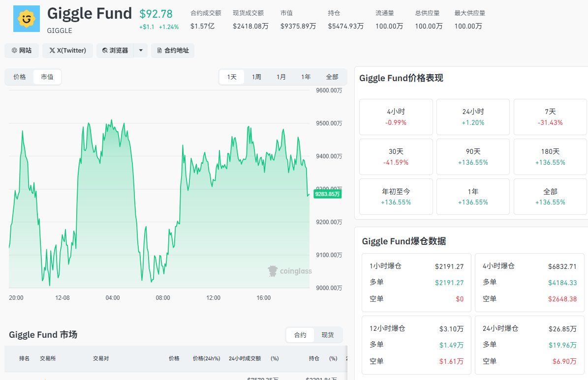Click the 24小时 performance card
Viewport: 588px width, 380px height.
pyautogui.click(x=473, y=117)
